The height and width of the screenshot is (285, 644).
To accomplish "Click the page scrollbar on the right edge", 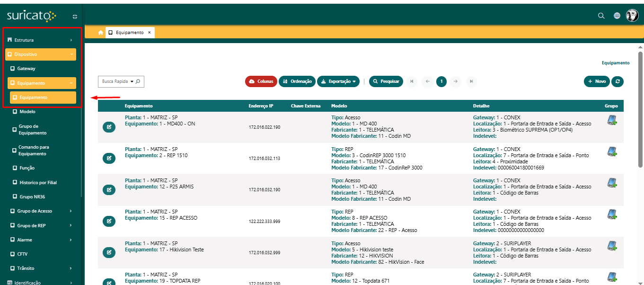I will [641, 109].
